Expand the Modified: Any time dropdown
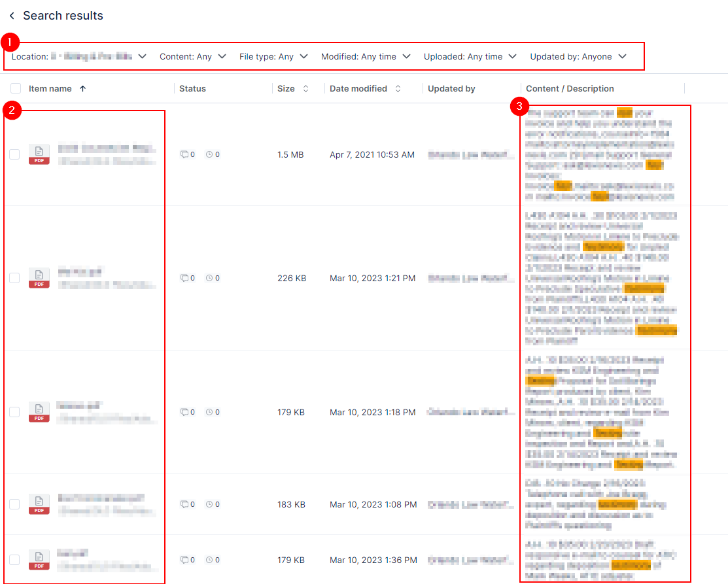Viewport: 728px width, 584px height. point(366,56)
